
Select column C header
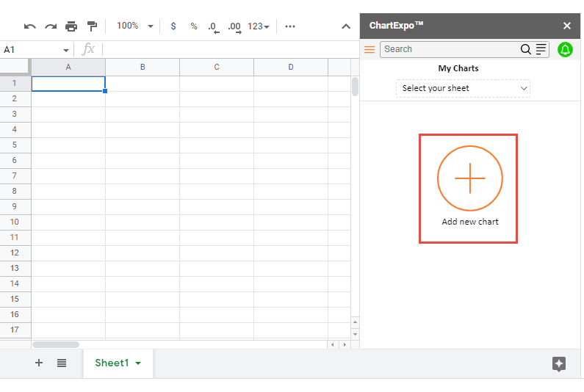click(x=217, y=68)
